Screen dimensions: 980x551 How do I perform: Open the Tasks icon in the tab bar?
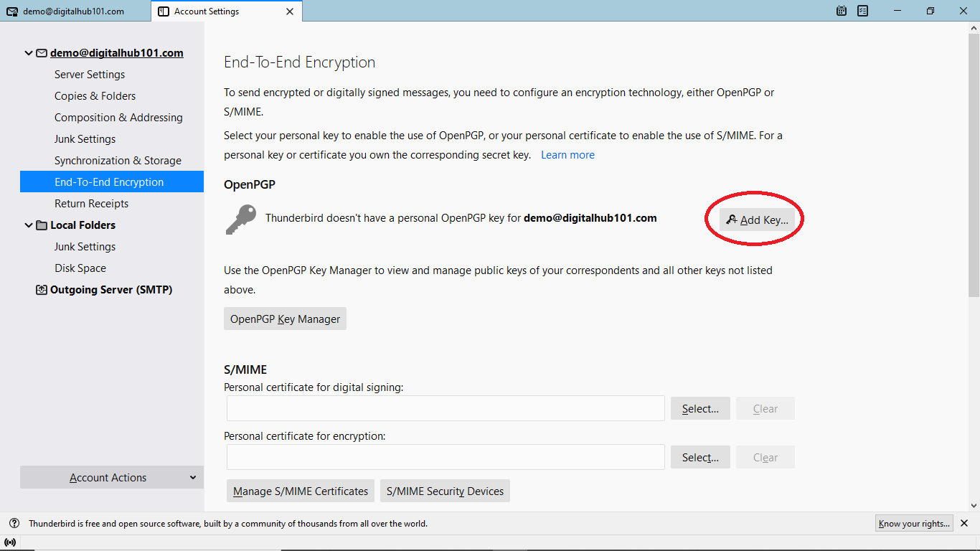[x=863, y=11]
